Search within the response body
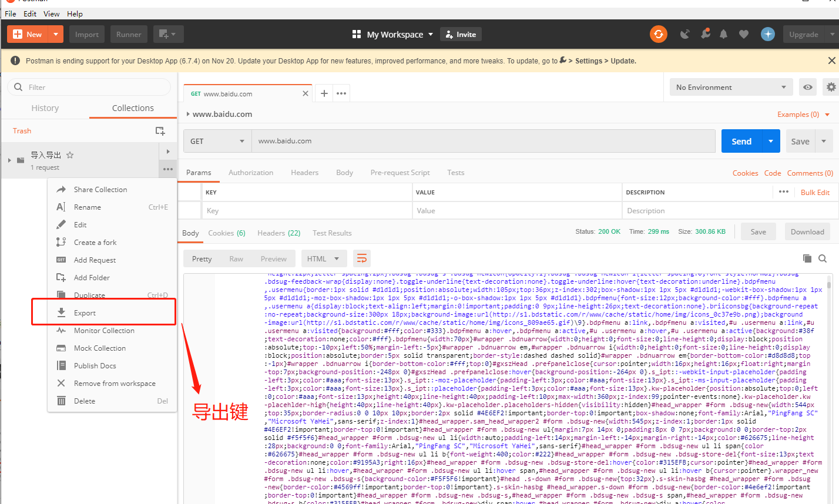839x504 pixels. (823, 258)
